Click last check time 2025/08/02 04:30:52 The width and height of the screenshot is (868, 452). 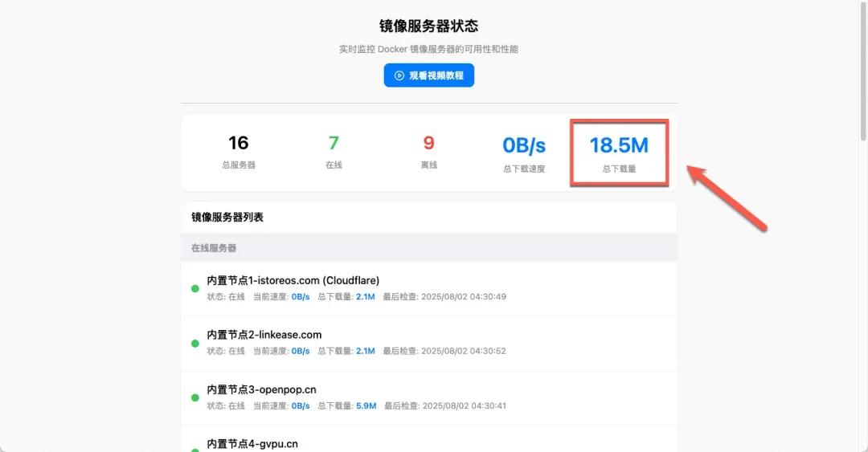[x=464, y=351]
